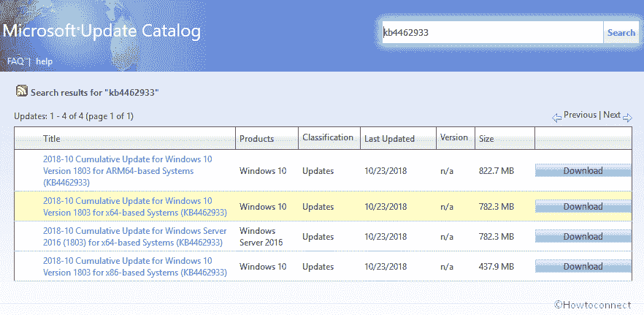
Task: Open the x86-based Systems update link
Action: point(134,267)
